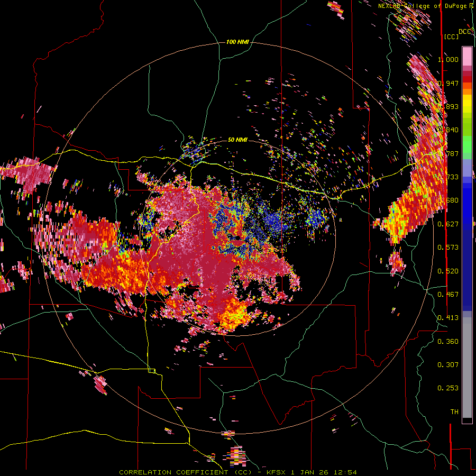476x476 pixels.
Task: Select the "0.893" legend value
Action: [x=448, y=106]
